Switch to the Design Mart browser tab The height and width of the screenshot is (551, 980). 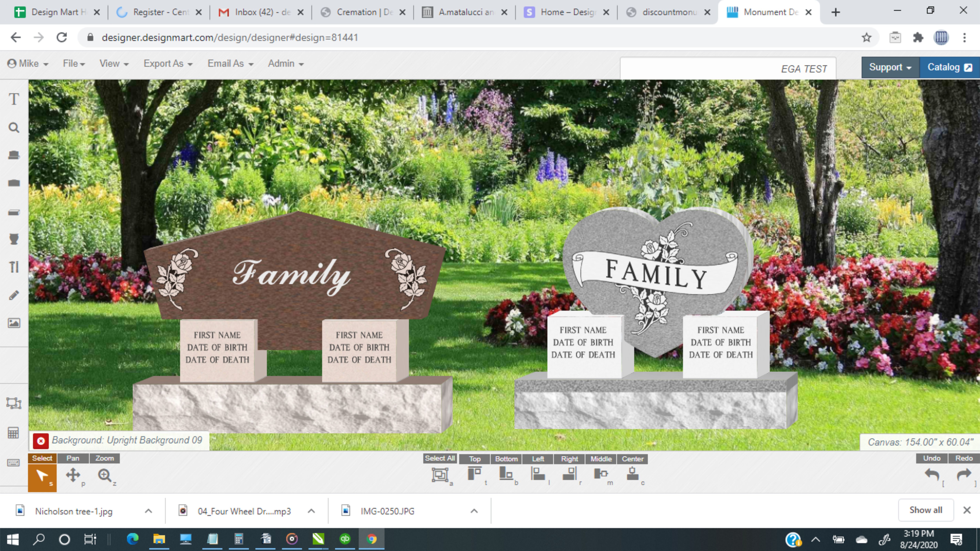click(57, 12)
